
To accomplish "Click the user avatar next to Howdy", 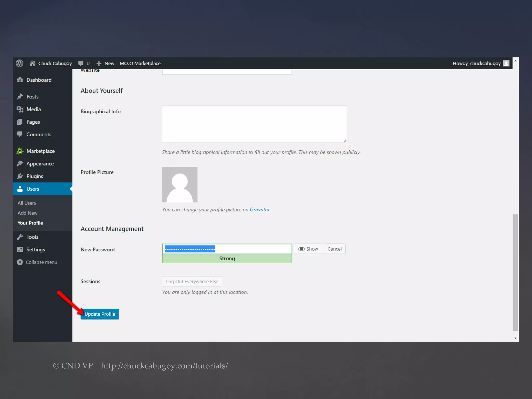I will point(506,63).
